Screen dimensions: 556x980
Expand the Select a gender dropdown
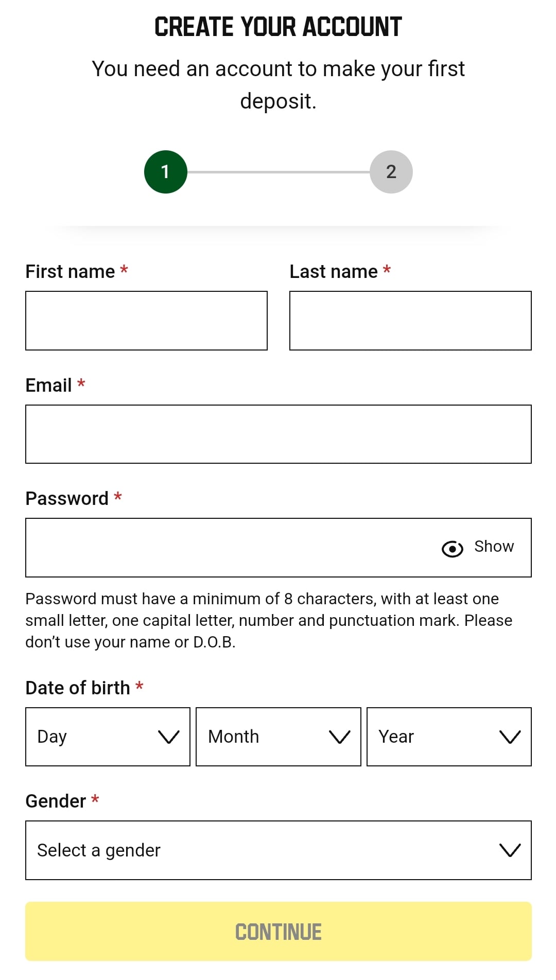(x=278, y=850)
